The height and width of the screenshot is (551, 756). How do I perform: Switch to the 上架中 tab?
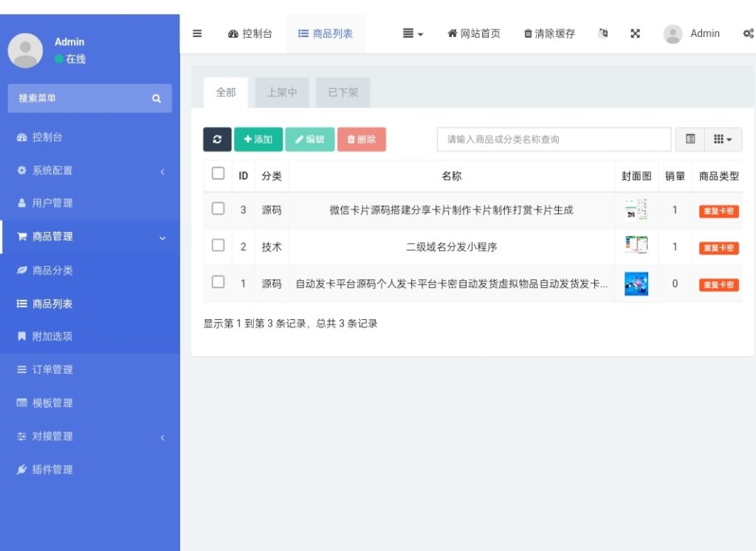click(281, 92)
